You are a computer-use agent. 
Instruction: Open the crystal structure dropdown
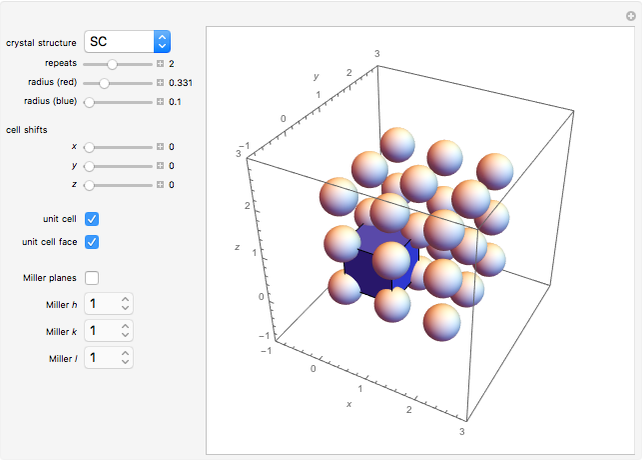click(x=127, y=42)
